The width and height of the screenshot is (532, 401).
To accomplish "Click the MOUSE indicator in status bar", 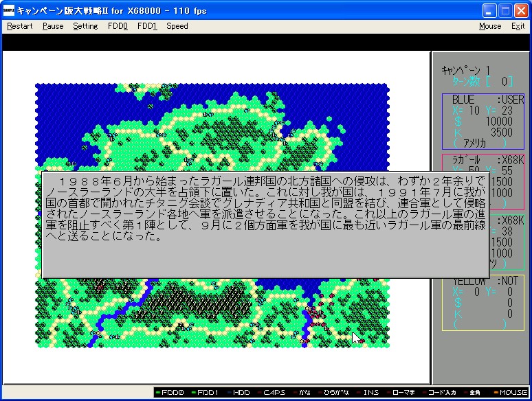I will click(510, 393).
